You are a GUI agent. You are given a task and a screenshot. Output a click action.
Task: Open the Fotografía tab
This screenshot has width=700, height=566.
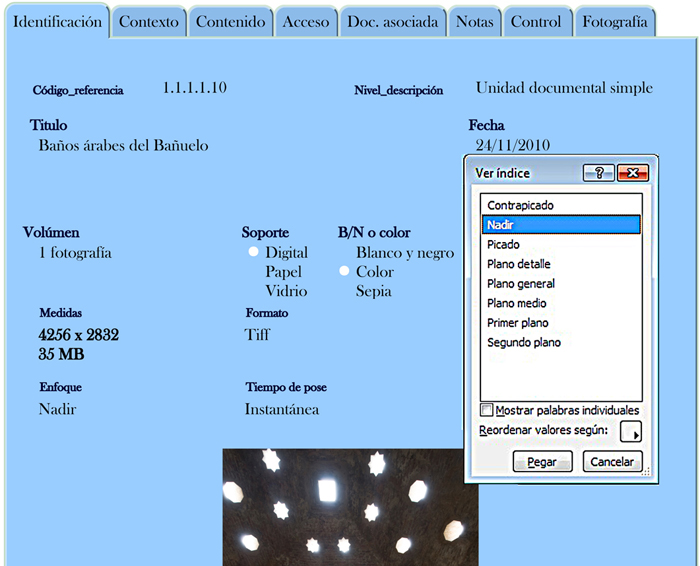[615, 22]
